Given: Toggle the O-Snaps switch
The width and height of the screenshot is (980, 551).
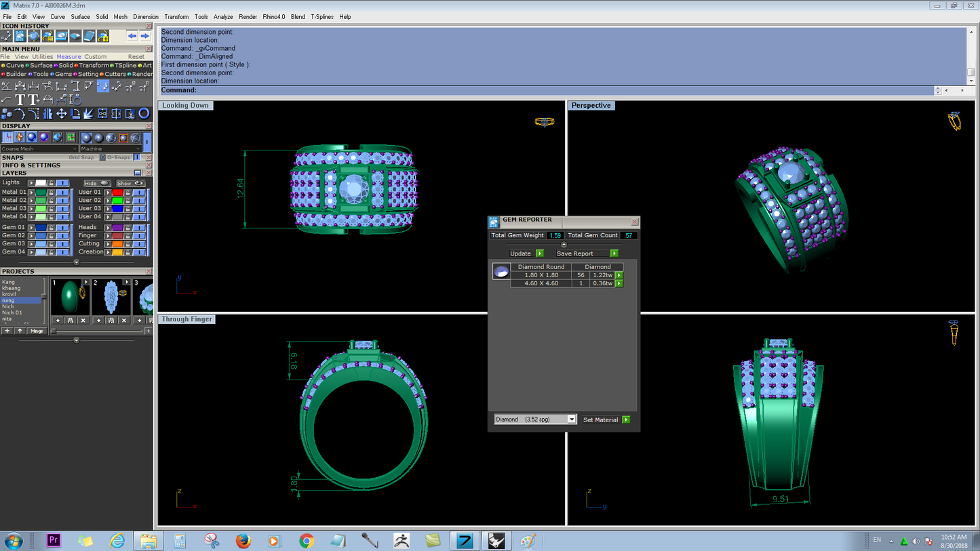Looking at the screenshot, I should coord(137,157).
